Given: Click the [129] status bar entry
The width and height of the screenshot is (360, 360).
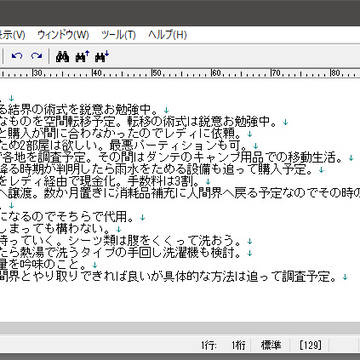Looking at the screenshot, I should (x=310, y=345).
